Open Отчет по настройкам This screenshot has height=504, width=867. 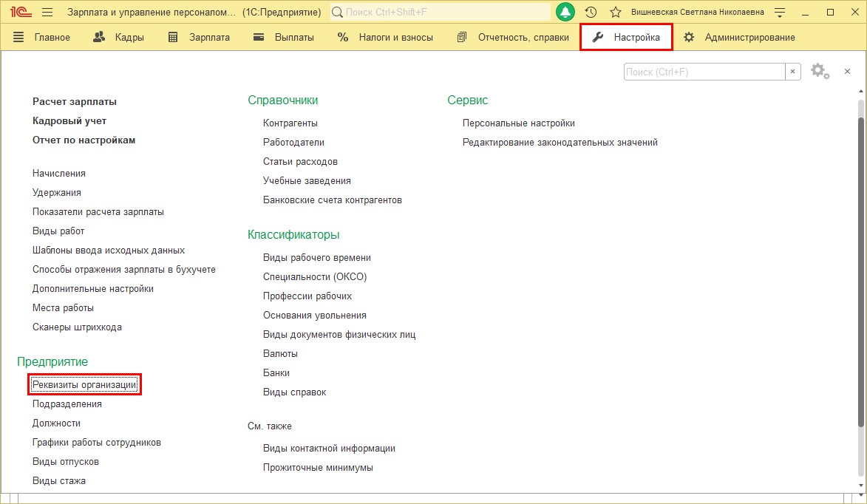click(x=84, y=140)
